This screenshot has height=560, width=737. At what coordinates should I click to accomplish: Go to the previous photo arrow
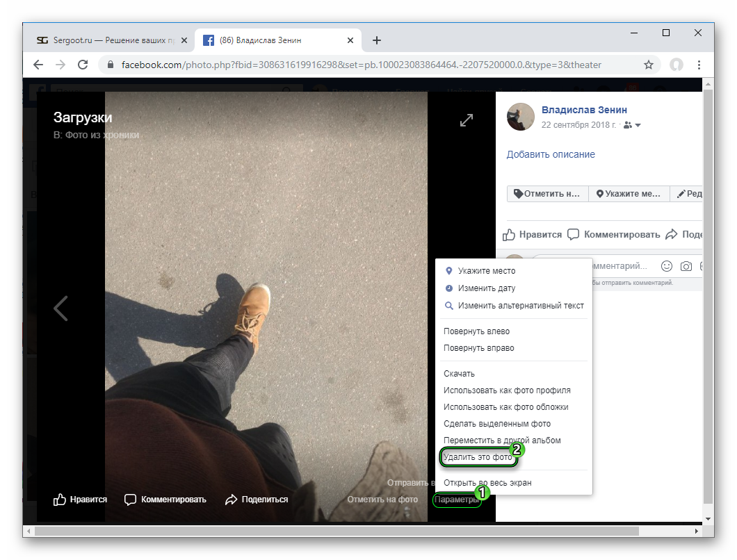[60, 308]
